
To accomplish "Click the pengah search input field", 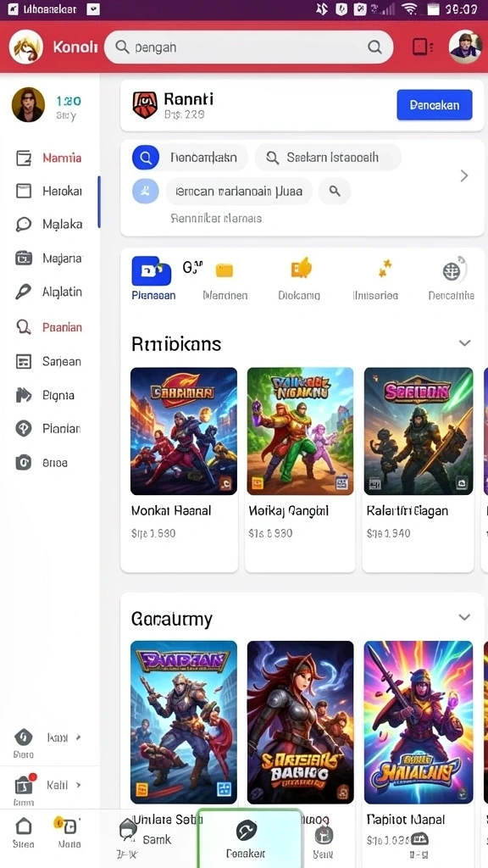I will [x=248, y=47].
